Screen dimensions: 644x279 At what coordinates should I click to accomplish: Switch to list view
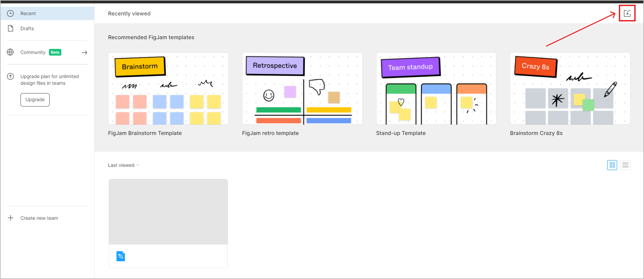click(626, 165)
